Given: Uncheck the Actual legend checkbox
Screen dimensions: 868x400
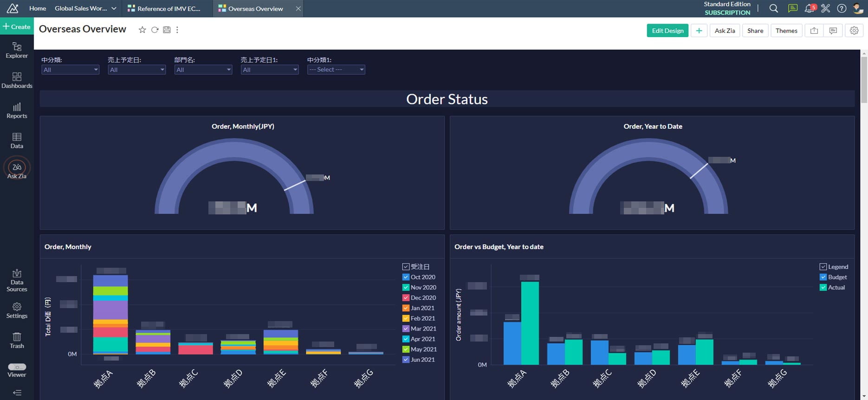Looking at the screenshot, I should point(823,287).
